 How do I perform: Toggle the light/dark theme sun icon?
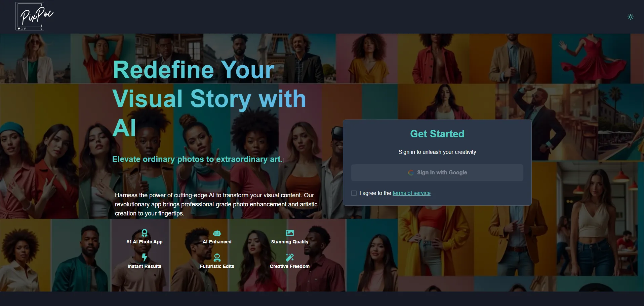click(x=631, y=17)
